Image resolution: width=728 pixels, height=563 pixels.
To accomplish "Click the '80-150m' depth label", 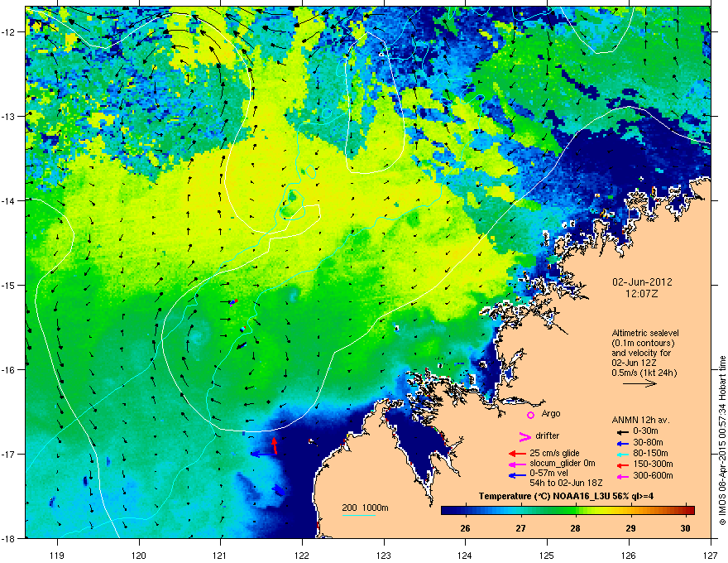I will click(650, 453).
